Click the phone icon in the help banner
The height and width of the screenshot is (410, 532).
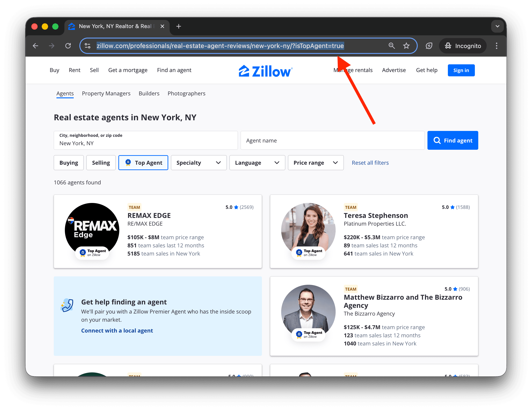(67, 305)
